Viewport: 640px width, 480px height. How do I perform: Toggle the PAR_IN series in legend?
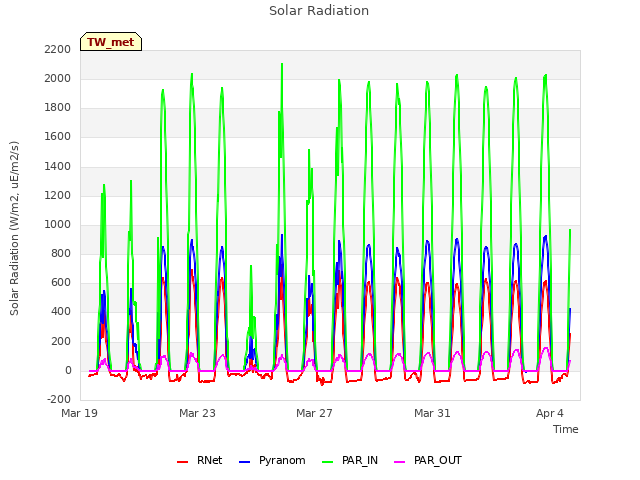(350, 460)
